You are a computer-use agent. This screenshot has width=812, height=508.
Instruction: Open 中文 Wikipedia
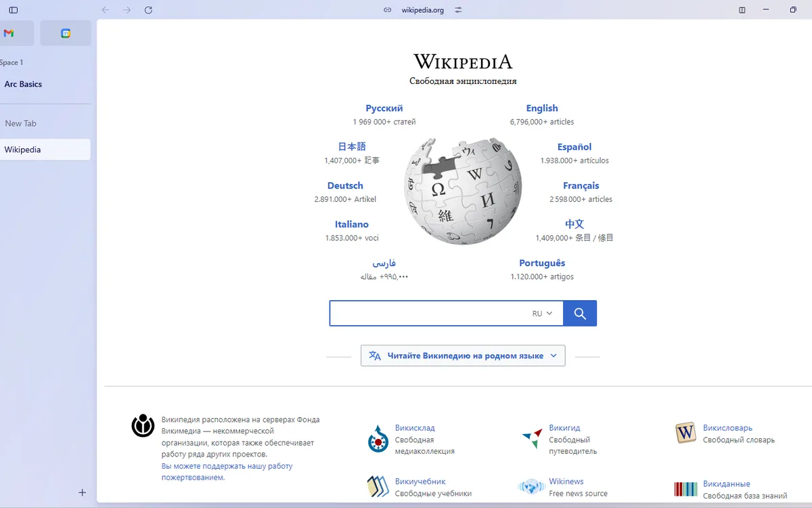coord(574,224)
